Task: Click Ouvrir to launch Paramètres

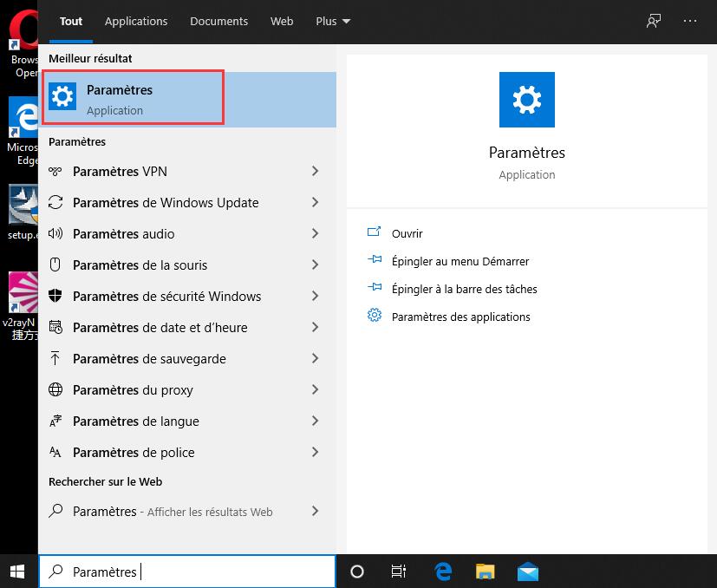Action: coord(406,233)
